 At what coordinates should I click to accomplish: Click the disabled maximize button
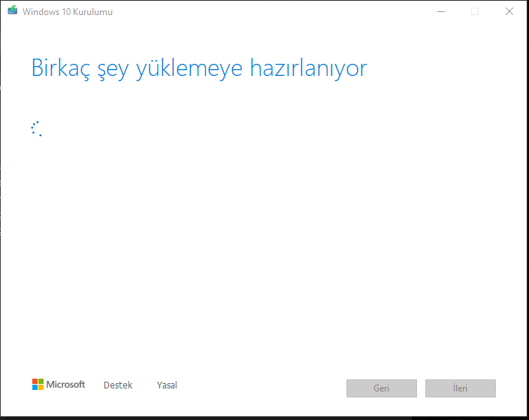(475, 11)
